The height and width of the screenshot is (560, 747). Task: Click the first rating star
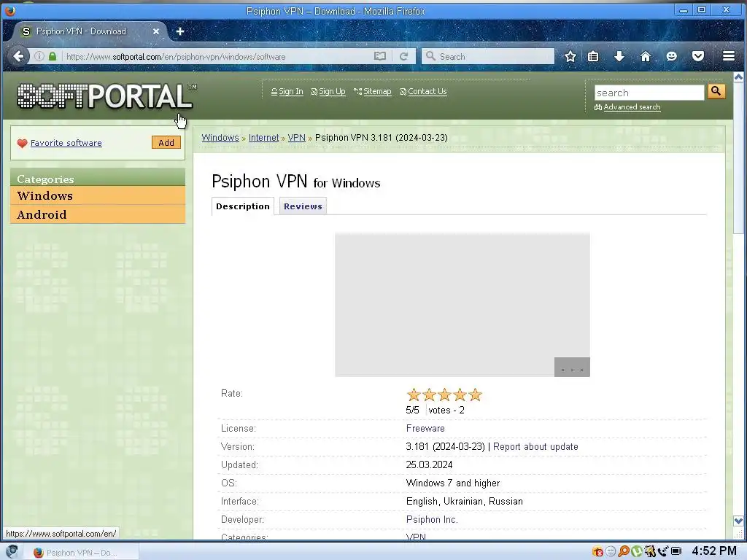click(x=414, y=394)
